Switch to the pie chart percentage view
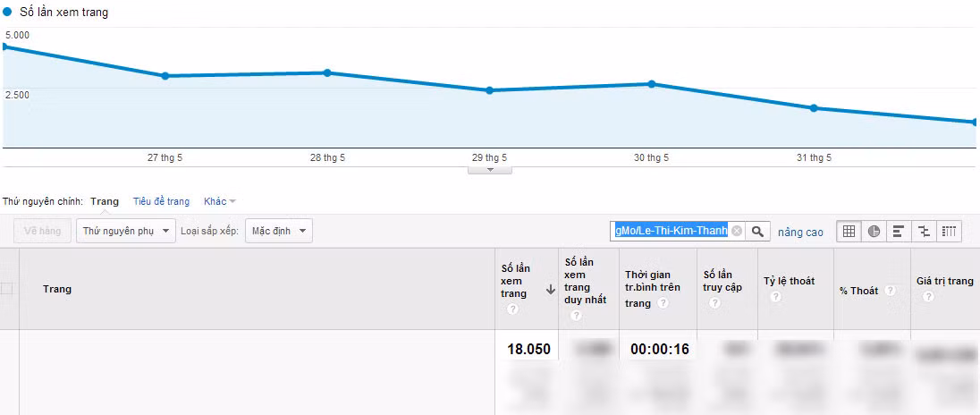Viewport: 980px width, 415px height. click(x=874, y=232)
